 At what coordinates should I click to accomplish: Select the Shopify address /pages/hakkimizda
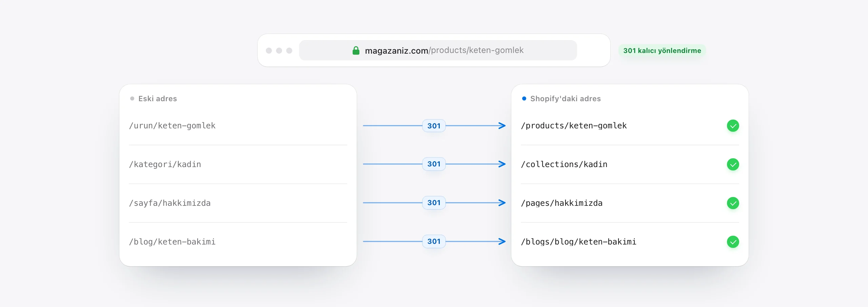tap(562, 203)
